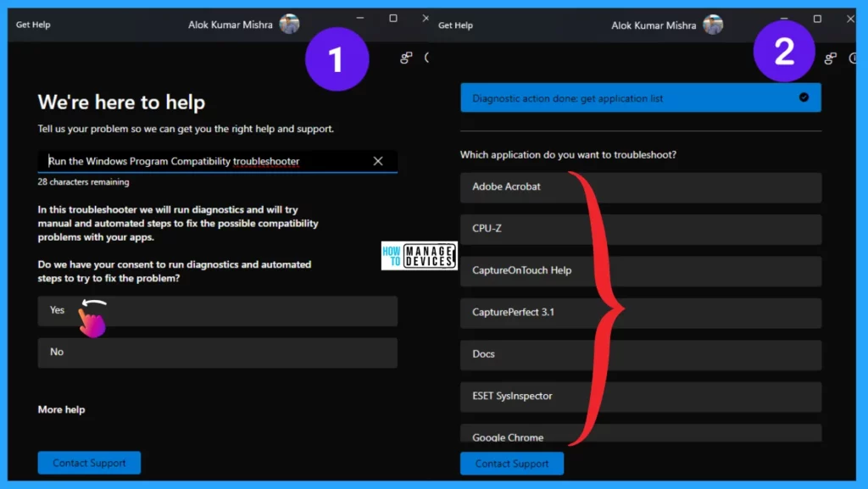Click checkmark icon on diagnostic banner
Viewport: 868px width, 489px height.
[804, 97]
